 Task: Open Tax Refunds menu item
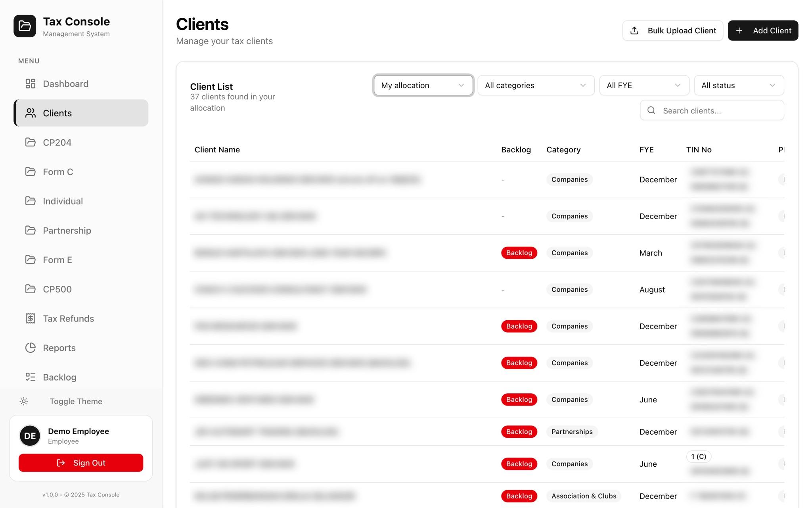(x=81, y=318)
